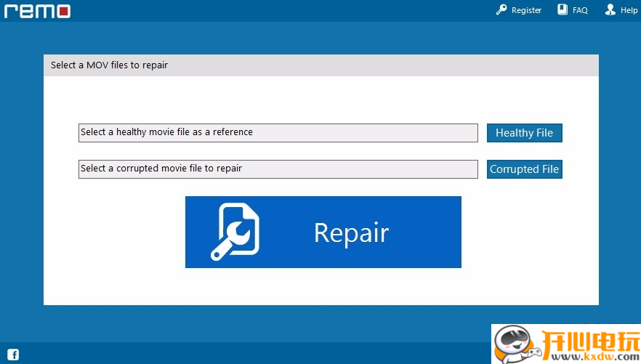Screen dimensions: 641x364
Task: Focus the corrupted movie file path field
Action: (x=278, y=169)
